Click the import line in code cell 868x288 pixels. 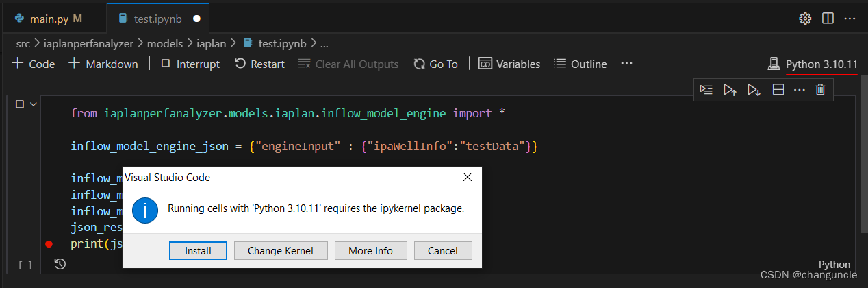pyautogui.click(x=288, y=113)
